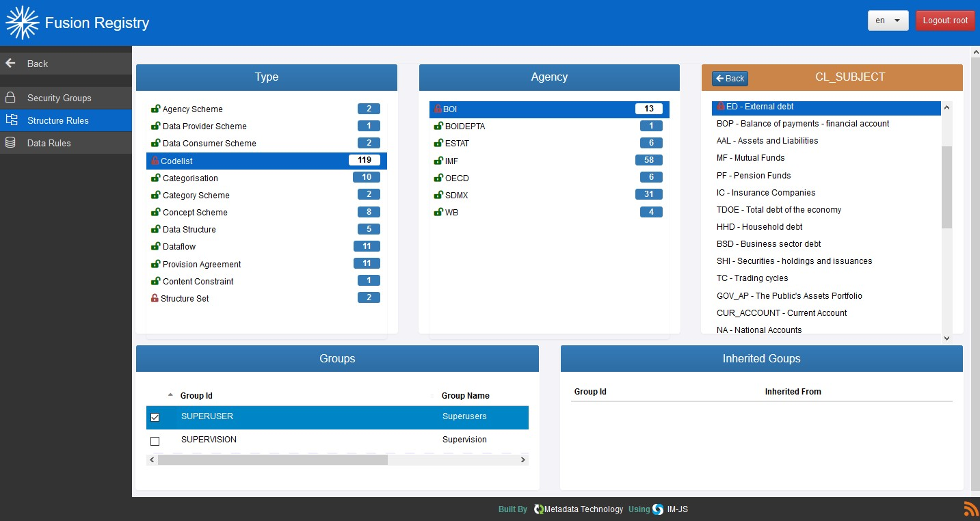The height and width of the screenshot is (521, 980).
Task: Click the red lock icon beside Structure Set
Action: point(155,298)
